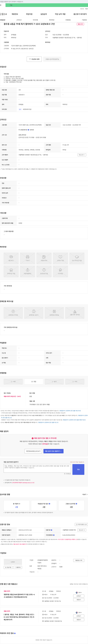Click the 식사제공 welfare icon
This screenshot has height=644, width=88.
click(x=60, y=272)
